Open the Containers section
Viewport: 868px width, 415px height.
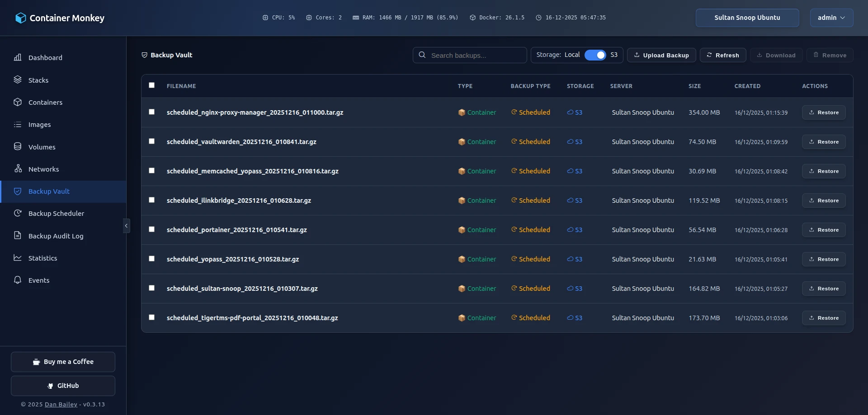coord(45,102)
